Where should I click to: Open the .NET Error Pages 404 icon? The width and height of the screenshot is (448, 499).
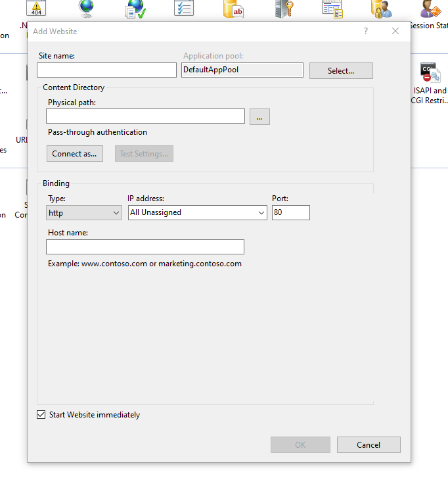click(x=36, y=9)
